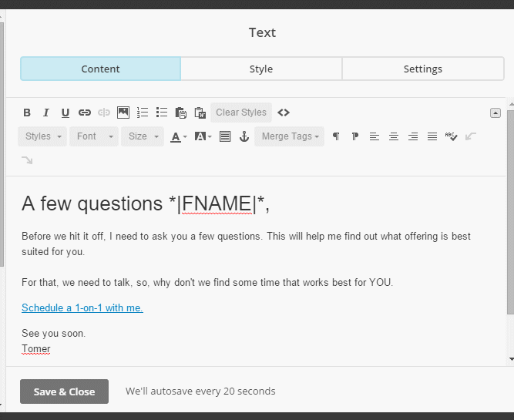The width and height of the screenshot is (514, 420).
Task: Open the Size dropdown
Action: coord(143,136)
